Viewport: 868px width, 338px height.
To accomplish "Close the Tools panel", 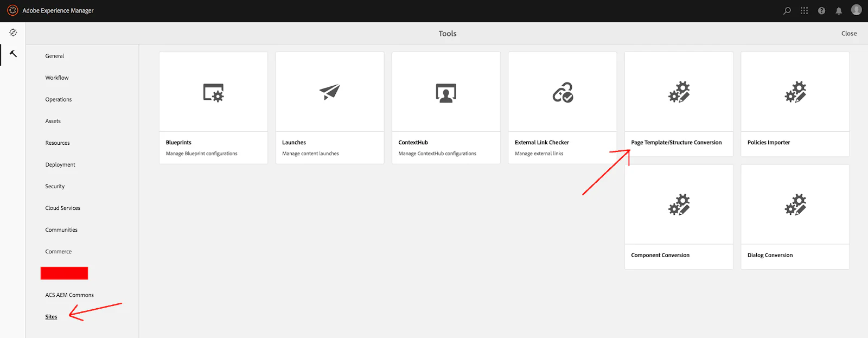I will coord(849,33).
